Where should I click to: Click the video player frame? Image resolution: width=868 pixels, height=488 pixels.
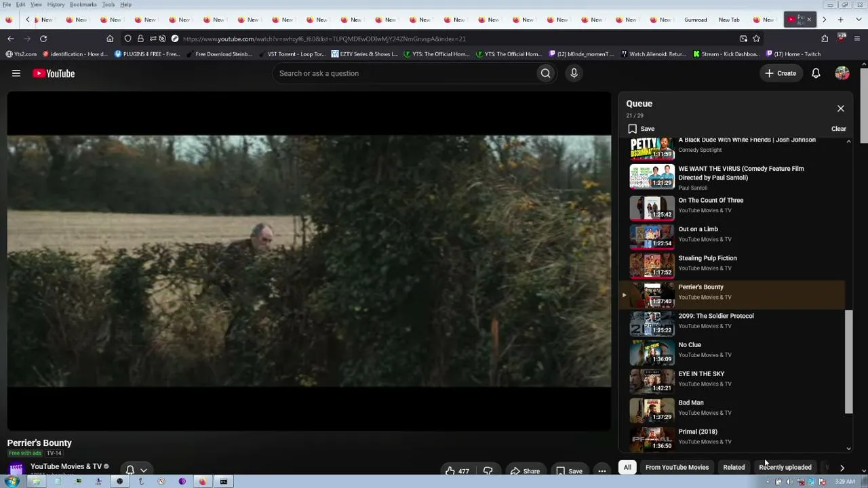pyautogui.click(x=309, y=261)
